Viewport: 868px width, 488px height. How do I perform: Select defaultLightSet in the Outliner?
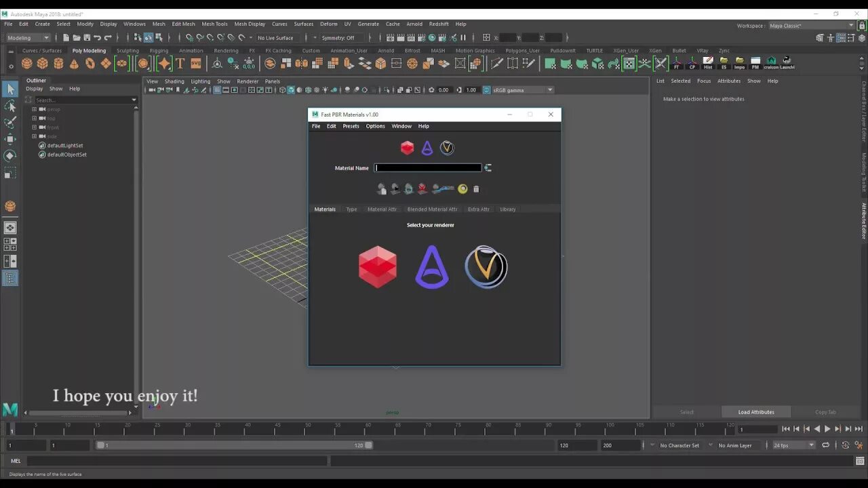coord(65,146)
